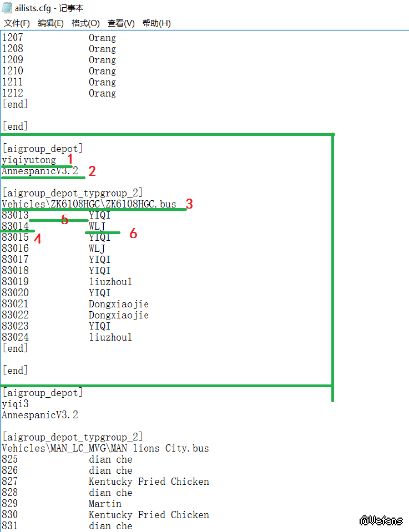Click vehicle number 826

point(10,470)
